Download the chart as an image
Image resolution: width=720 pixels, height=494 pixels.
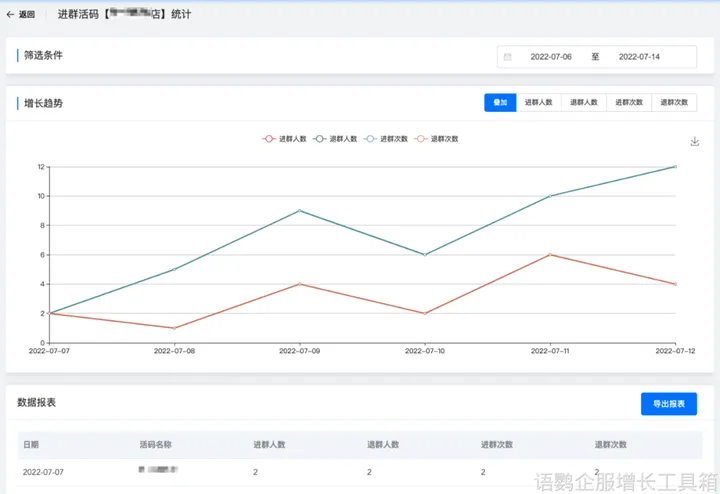(695, 142)
